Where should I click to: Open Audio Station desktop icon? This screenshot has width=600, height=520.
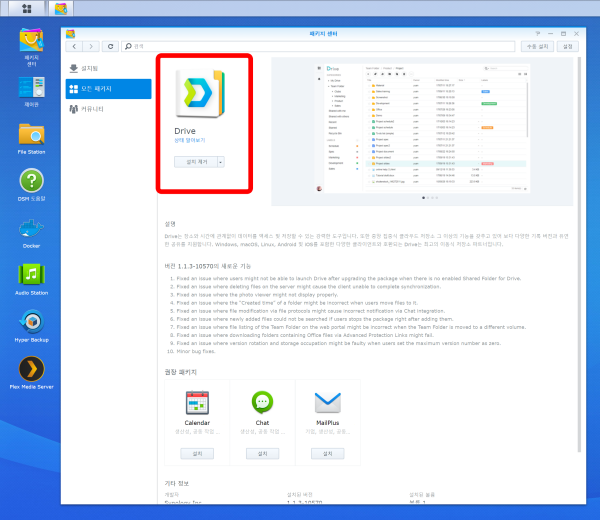point(31,279)
